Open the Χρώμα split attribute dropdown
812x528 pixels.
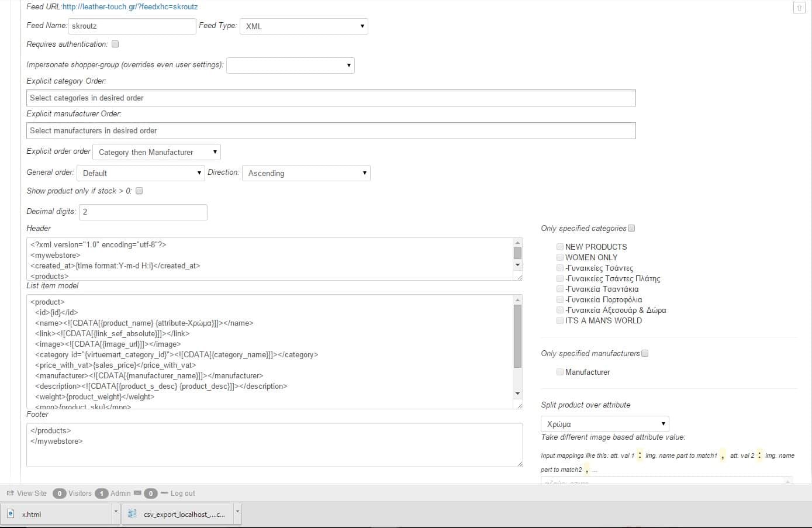pos(604,423)
